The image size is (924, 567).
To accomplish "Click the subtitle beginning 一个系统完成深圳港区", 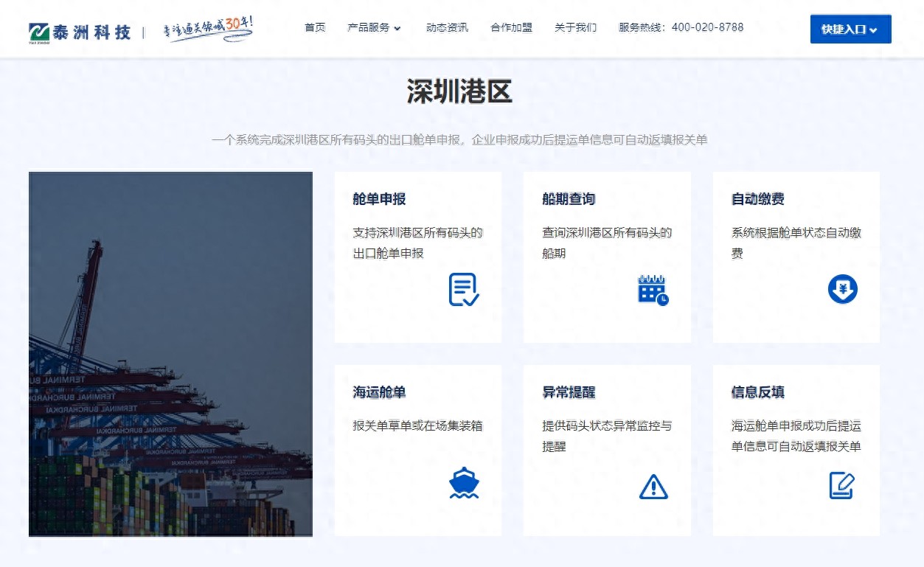I will 459,139.
